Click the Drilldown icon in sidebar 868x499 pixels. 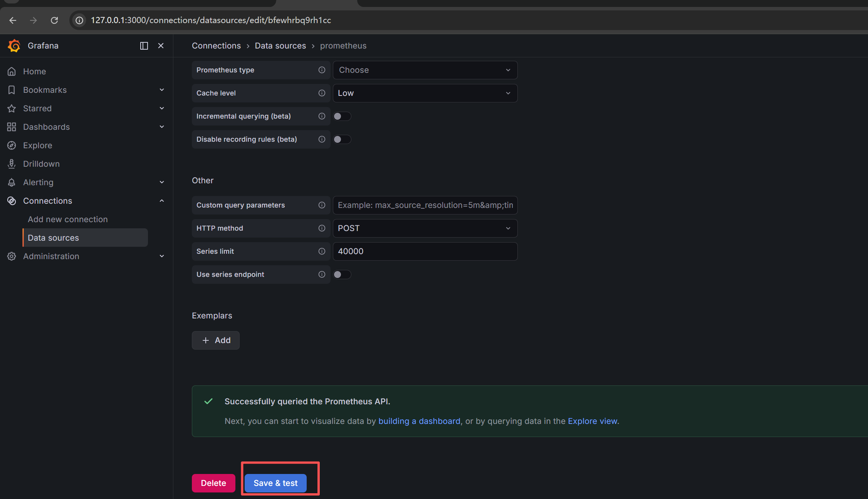[x=12, y=164]
